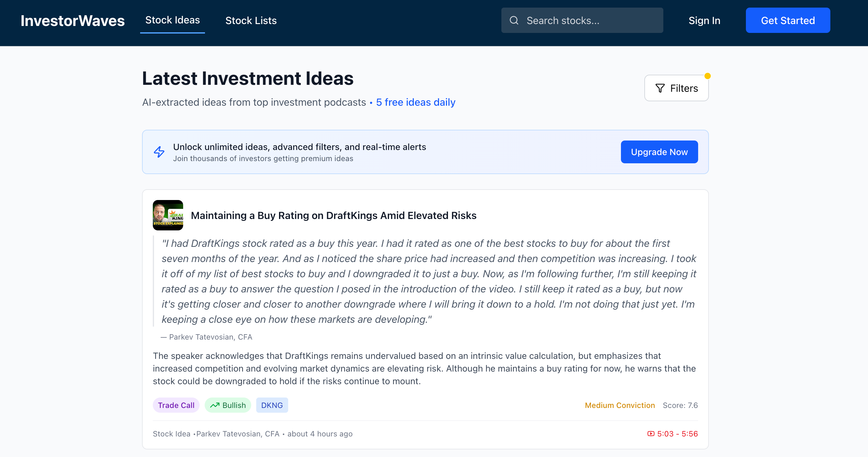Click the search magnifier icon
868x457 pixels.
click(514, 21)
